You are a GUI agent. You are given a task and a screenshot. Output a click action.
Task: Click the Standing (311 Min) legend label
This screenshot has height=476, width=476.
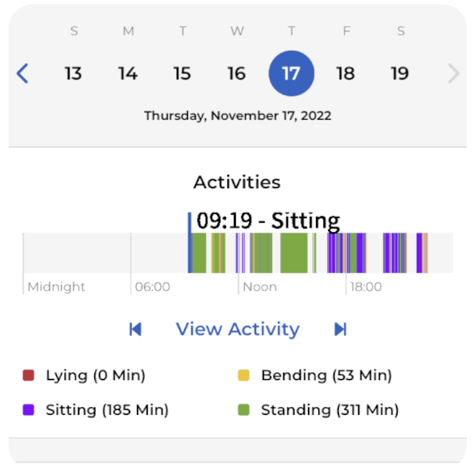[330, 410]
